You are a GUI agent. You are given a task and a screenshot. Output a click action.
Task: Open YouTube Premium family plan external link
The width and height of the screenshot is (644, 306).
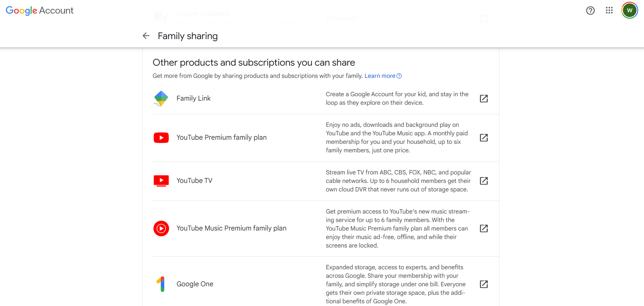484,138
